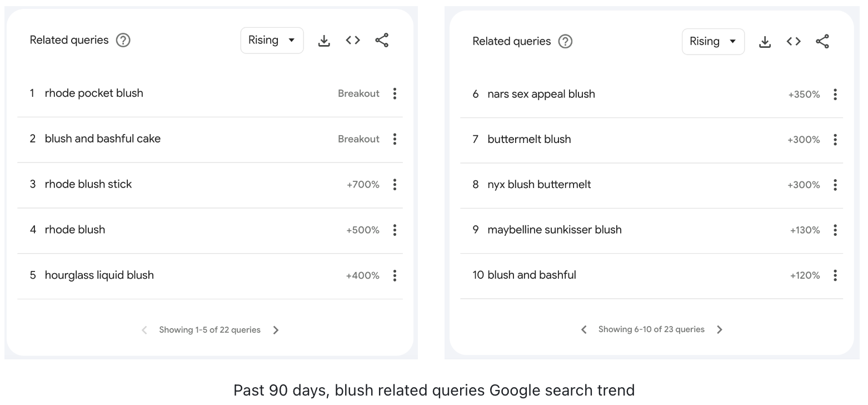Open the rhode blush stick query
Viewport: 868px width, 405px height.
click(x=88, y=184)
